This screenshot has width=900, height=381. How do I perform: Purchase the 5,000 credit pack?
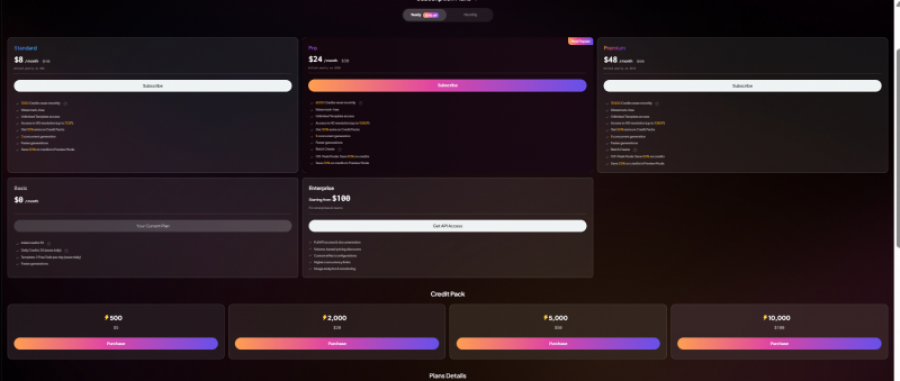558,344
